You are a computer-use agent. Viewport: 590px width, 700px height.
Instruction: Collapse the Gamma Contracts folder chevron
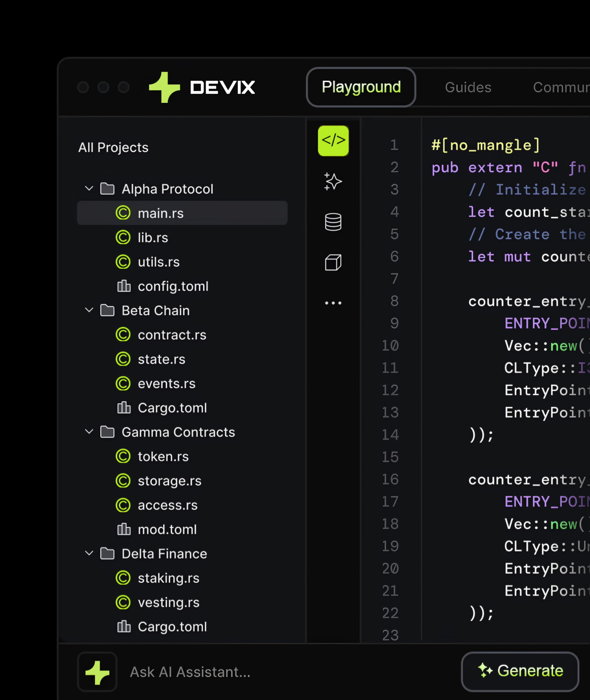pyautogui.click(x=89, y=432)
